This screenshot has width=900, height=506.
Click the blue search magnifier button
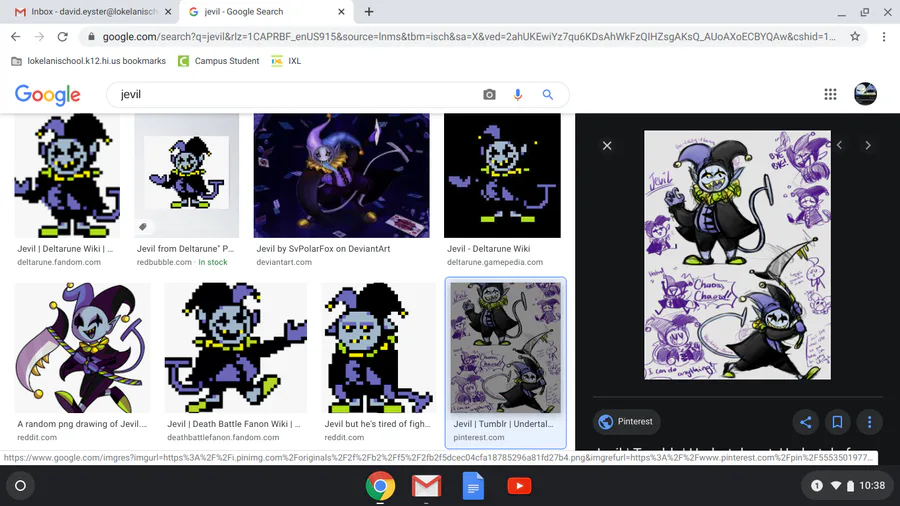point(548,95)
